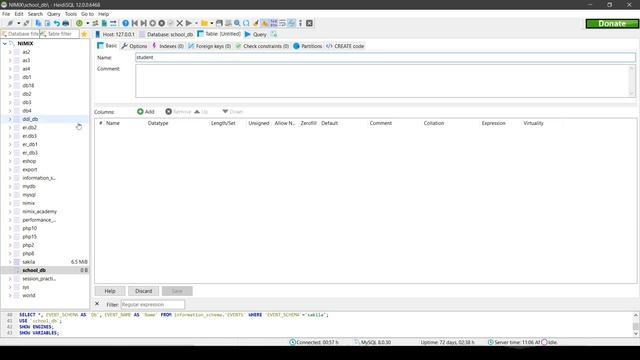This screenshot has height=360, width=640.
Task: Click the icon next to Query tab
Action: coord(273,34)
